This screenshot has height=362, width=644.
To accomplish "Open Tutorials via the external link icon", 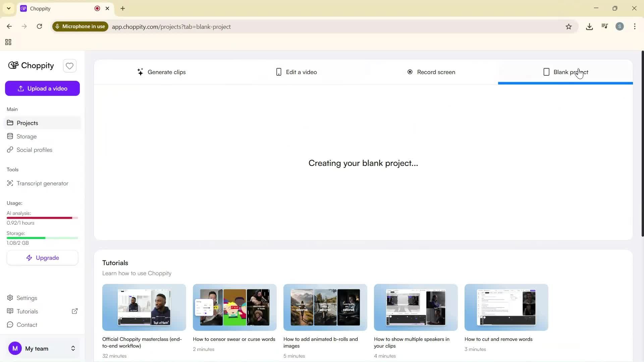I will pos(75,311).
